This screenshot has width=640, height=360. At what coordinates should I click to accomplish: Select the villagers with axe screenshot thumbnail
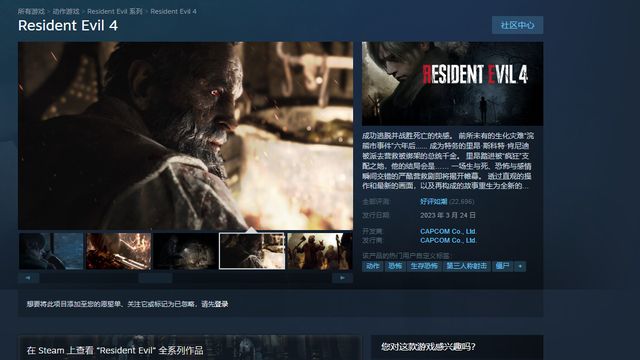click(320, 251)
